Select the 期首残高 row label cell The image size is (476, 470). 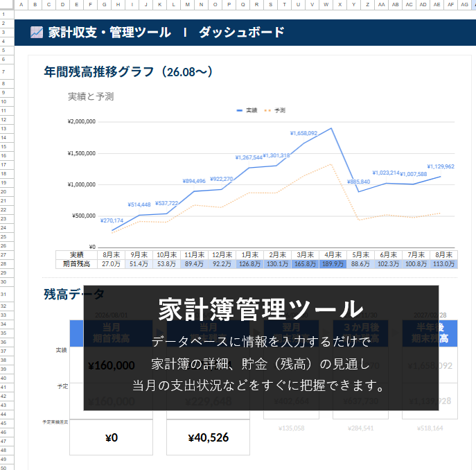76,264
